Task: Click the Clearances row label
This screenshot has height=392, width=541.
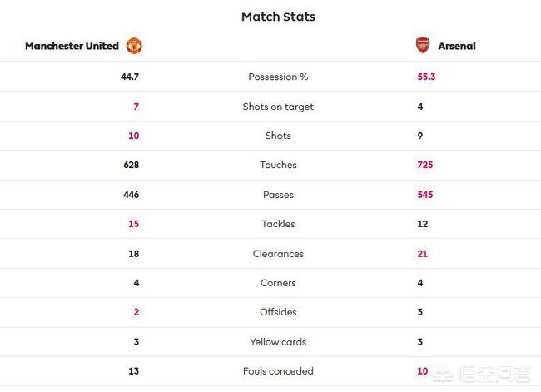Action: [x=278, y=254]
